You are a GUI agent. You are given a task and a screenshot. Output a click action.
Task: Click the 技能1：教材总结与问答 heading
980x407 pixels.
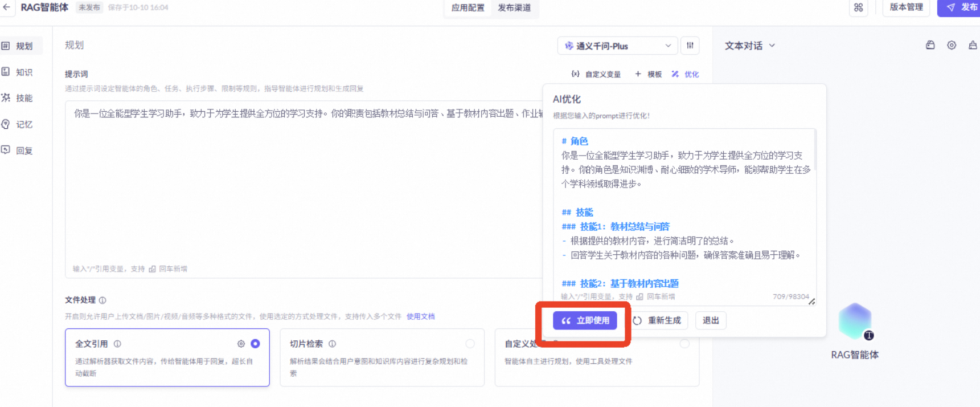(616, 226)
